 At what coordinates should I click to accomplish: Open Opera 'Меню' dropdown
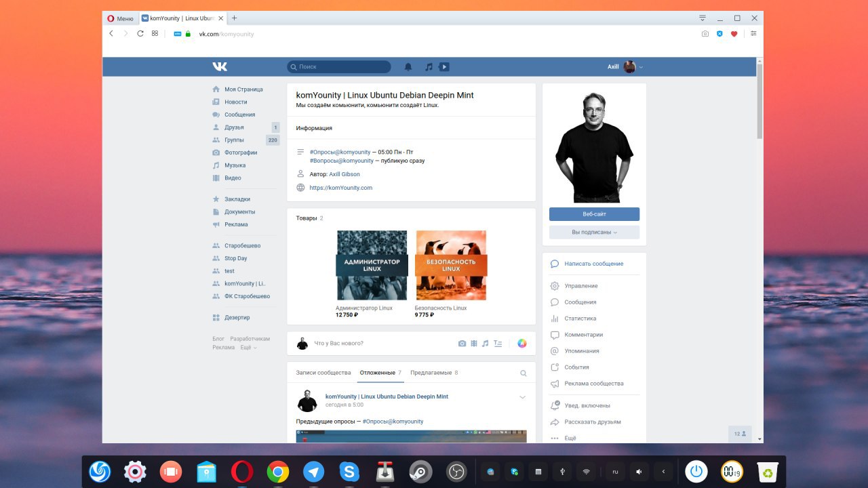(121, 18)
